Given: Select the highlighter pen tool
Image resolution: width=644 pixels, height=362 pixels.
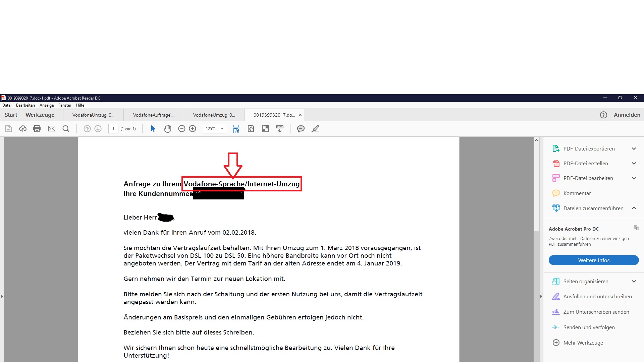Looking at the screenshot, I should coord(315,129).
